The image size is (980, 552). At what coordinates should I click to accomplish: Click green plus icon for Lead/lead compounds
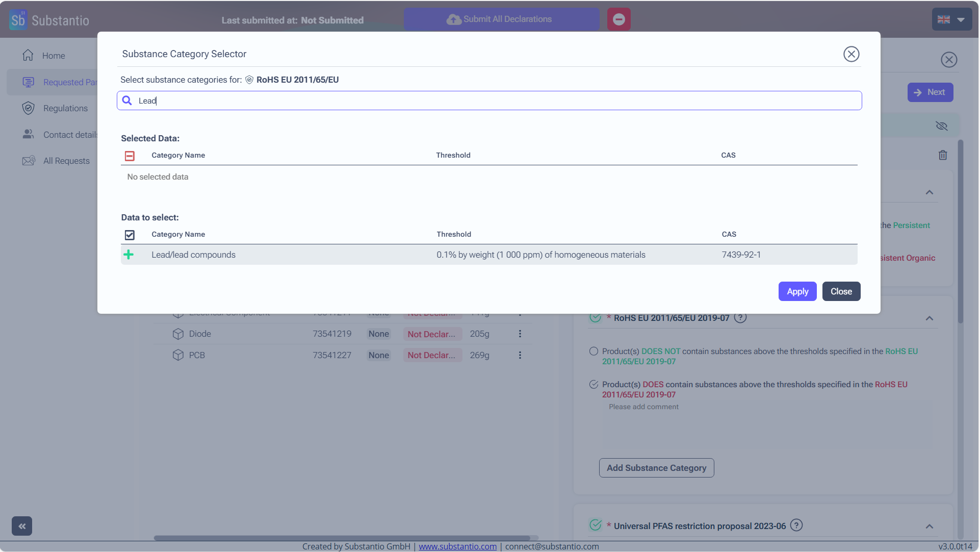[128, 255]
